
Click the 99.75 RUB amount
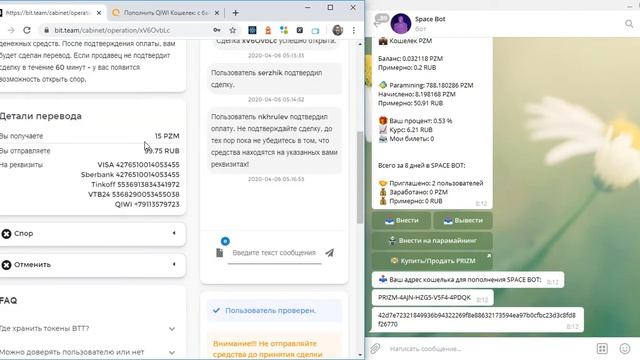coord(162,151)
